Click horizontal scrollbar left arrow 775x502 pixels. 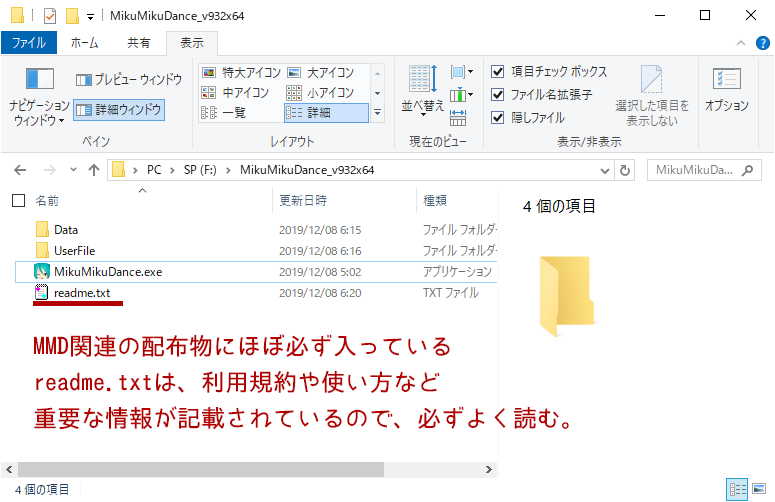point(9,469)
